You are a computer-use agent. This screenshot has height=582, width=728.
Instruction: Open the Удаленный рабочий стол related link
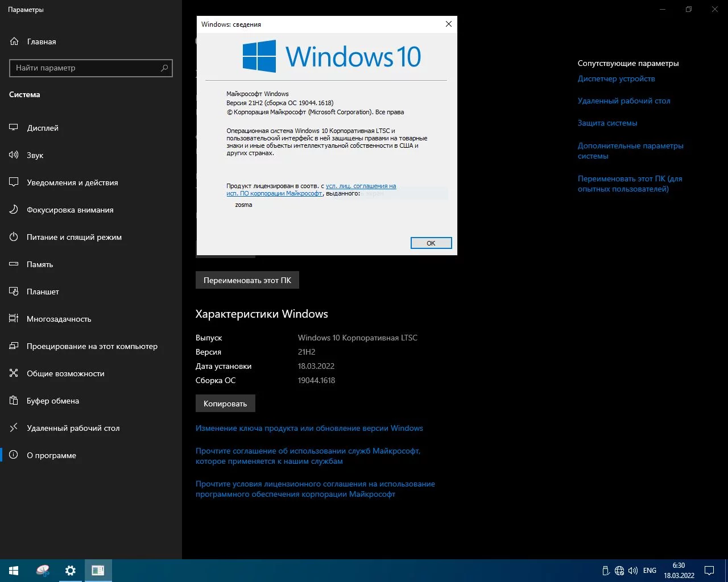click(624, 101)
